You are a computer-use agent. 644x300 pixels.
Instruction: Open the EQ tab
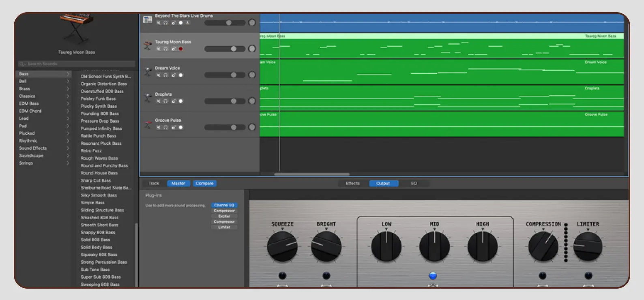click(414, 183)
